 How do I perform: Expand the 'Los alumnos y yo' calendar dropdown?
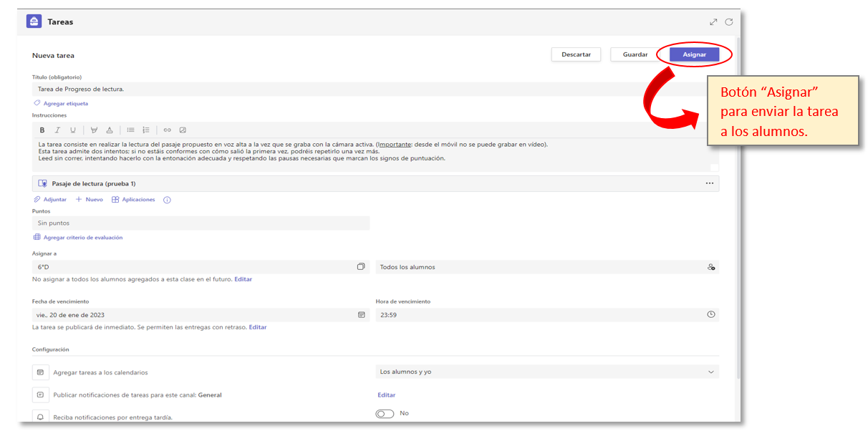click(x=710, y=372)
